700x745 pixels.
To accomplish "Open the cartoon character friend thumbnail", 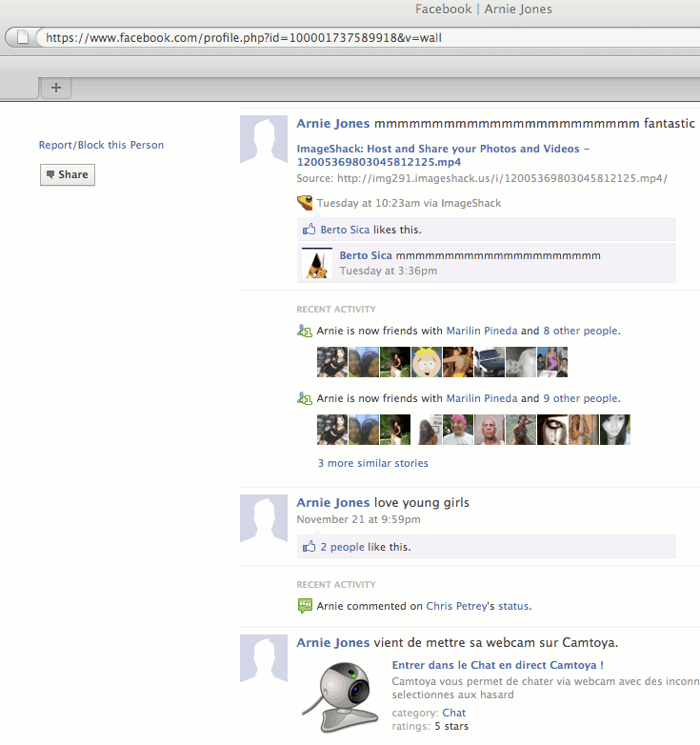I will coord(427,362).
